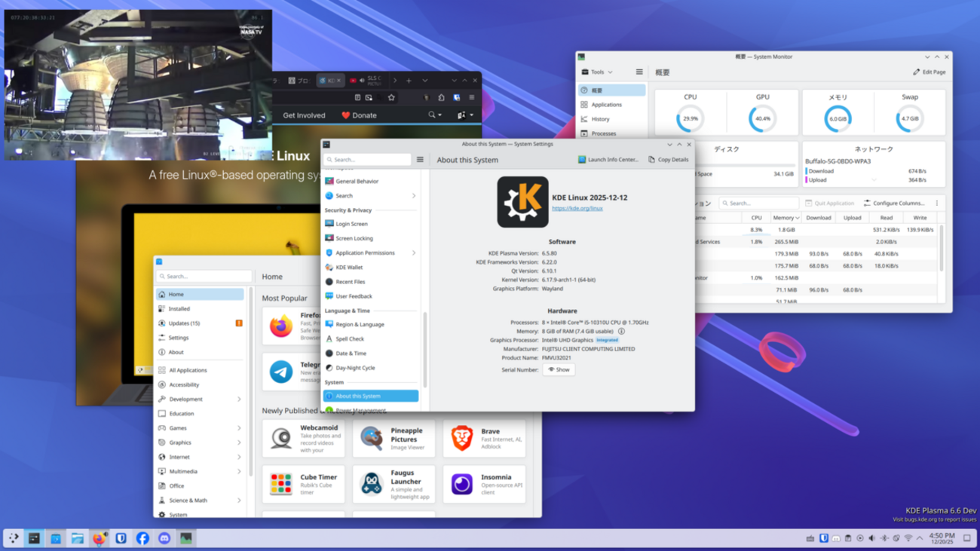Follow the https://kde.org/linux link
980x551 pixels.
[580, 209]
